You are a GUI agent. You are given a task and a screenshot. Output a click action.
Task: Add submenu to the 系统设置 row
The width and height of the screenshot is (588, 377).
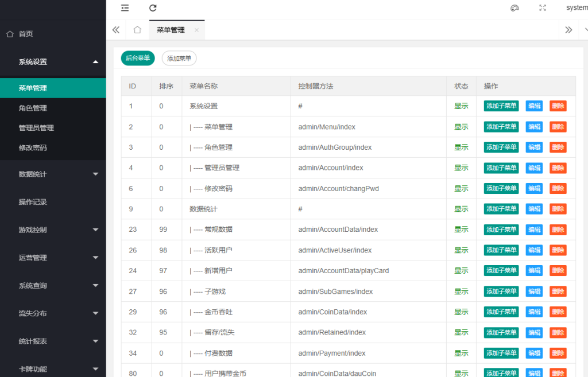pyautogui.click(x=501, y=106)
